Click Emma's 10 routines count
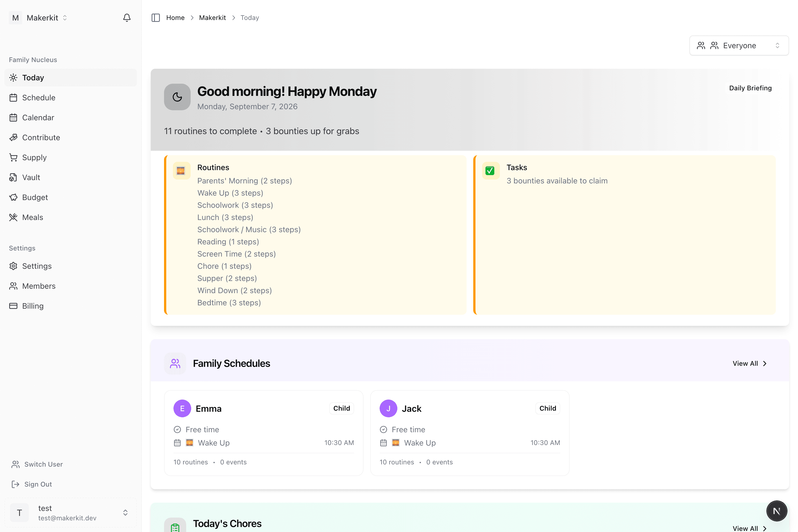798x532 pixels. pyautogui.click(x=191, y=462)
